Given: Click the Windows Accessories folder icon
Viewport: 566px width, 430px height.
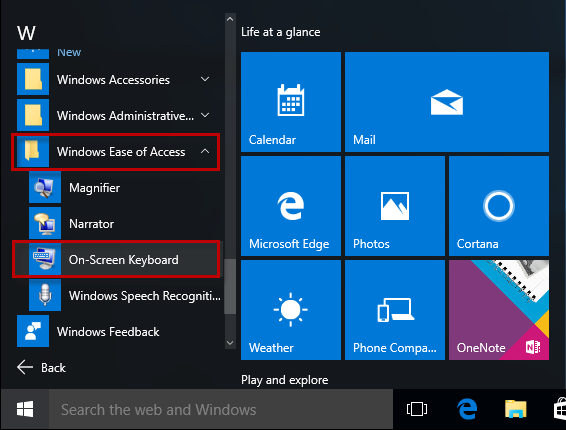Looking at the screenshot, I should (x=33, y=79).
